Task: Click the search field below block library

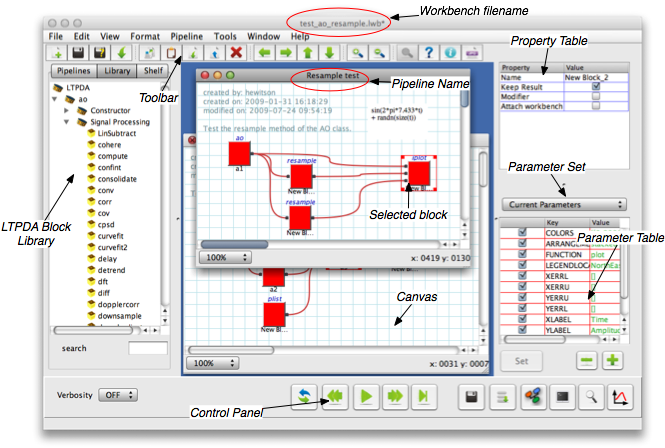Action: (148, 348)
